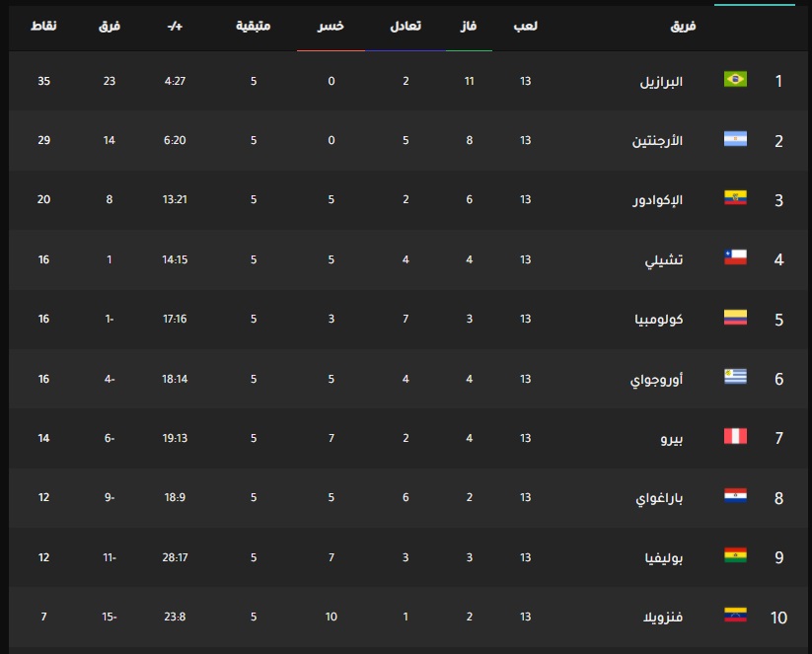Viewport: 812px width, 654px height.
Task: Open the البرازيل team link
Action: click(x=661, y=82)
